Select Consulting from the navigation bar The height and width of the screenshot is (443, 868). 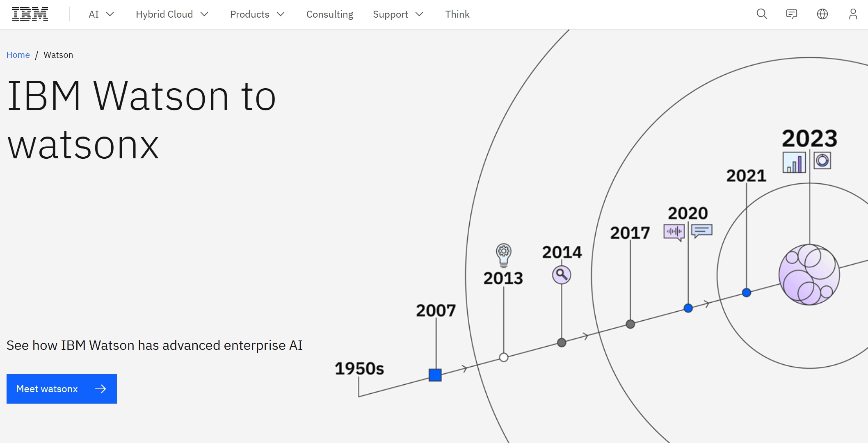(329, 14)
